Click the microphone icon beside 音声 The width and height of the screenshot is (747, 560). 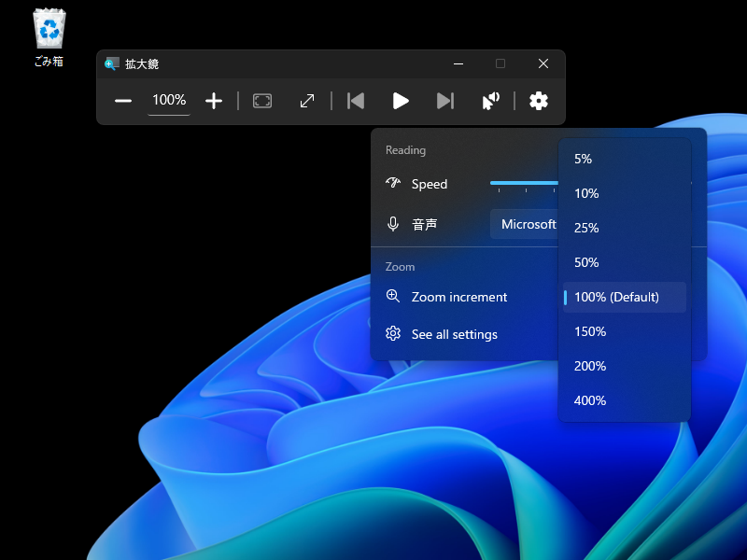click(393, 224)
